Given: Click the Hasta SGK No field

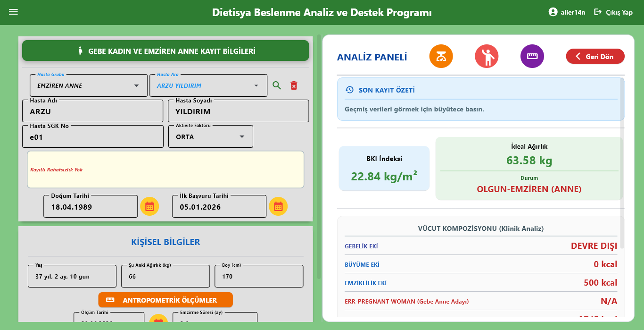Looking at the screenshot, I should pos(93,137).
